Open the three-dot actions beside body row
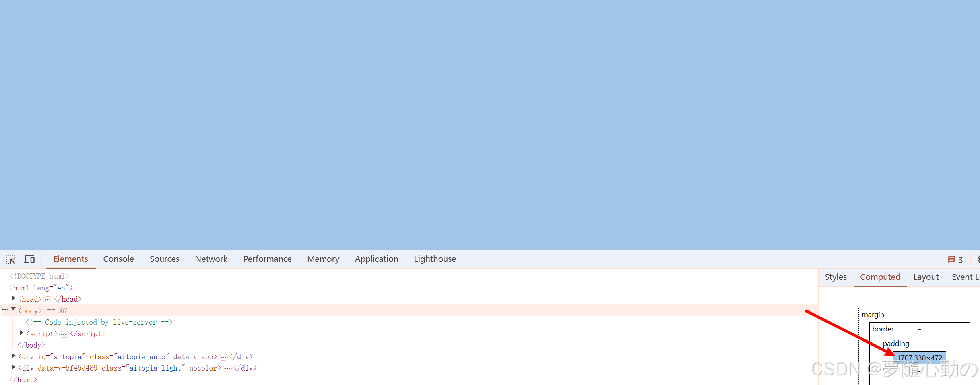 [5, 310]
